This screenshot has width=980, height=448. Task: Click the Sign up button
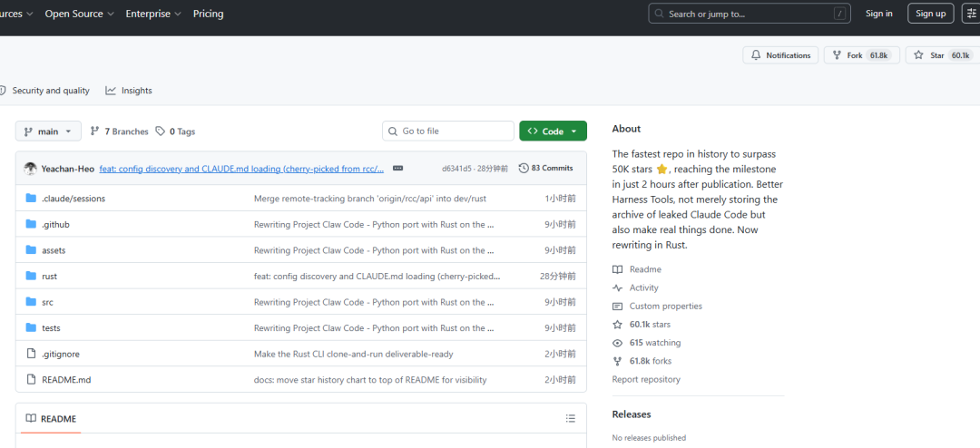tap(930, 14)
